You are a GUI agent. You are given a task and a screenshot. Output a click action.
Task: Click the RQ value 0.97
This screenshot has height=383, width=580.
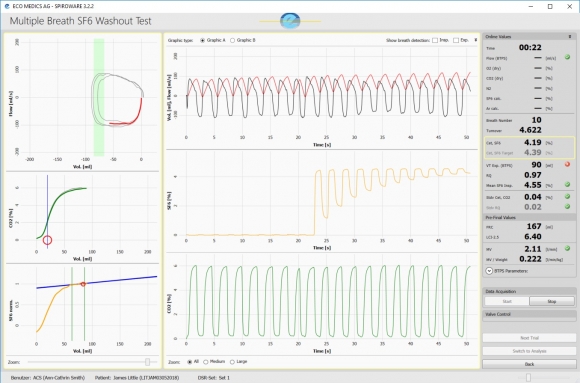(x=533, y=175)
